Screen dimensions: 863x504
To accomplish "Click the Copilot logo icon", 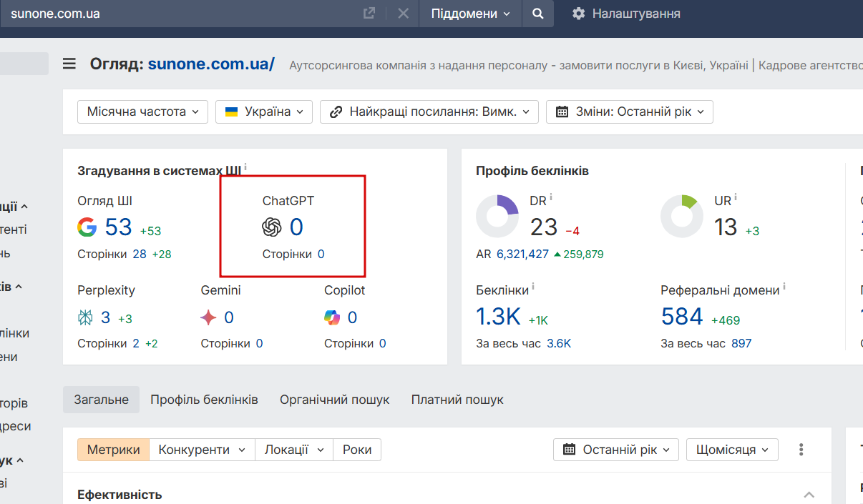I will point(332,317).
